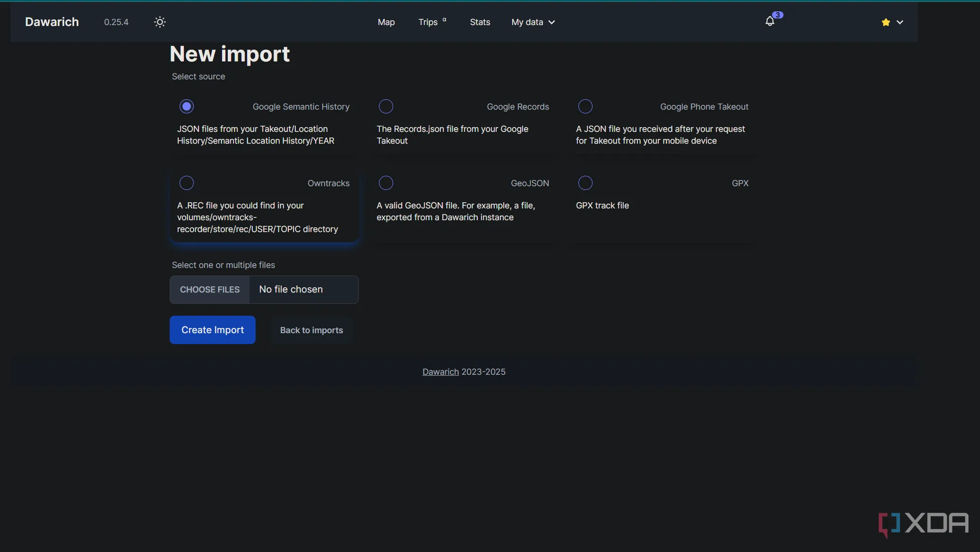Image resolution: width=980 pixels, height=552 pixels.
Task: Select GeoJSON source radio
Action: tap(386, 183)
